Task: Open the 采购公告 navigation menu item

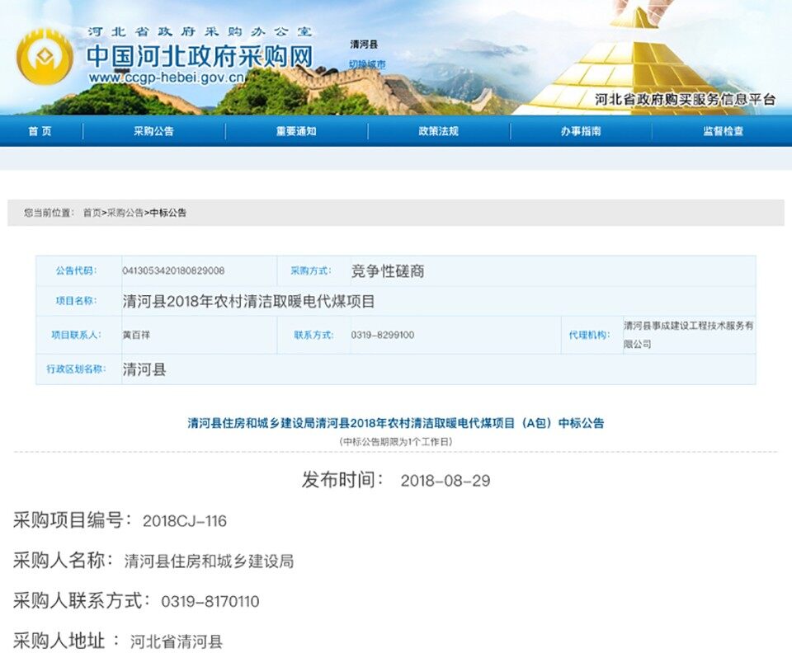Action: pos(153,131)
